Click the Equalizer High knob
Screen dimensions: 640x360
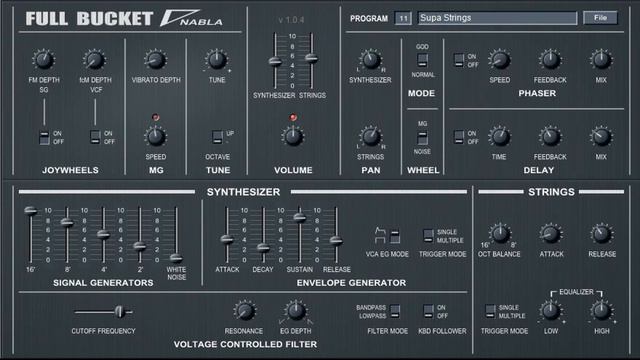[601, 311]
